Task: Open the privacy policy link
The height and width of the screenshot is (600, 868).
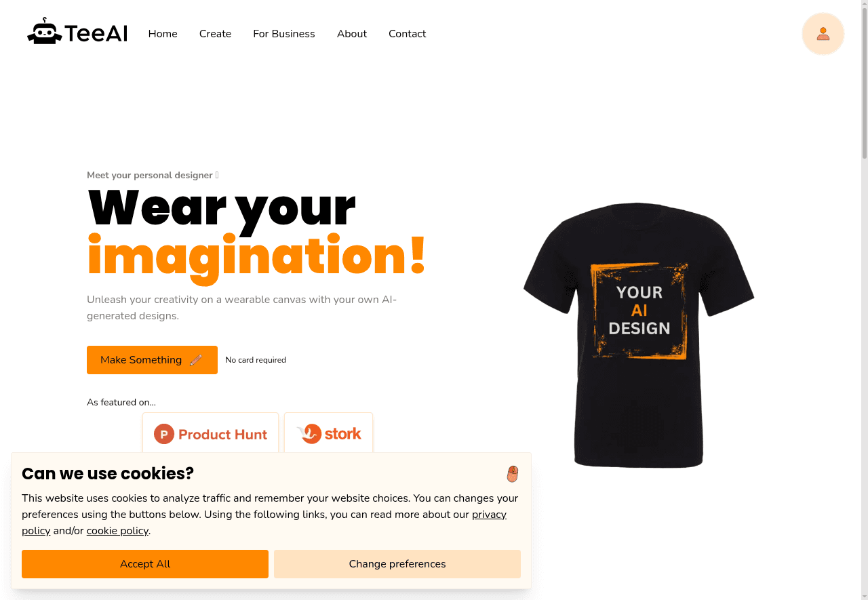Action: [x=264, y=523]
